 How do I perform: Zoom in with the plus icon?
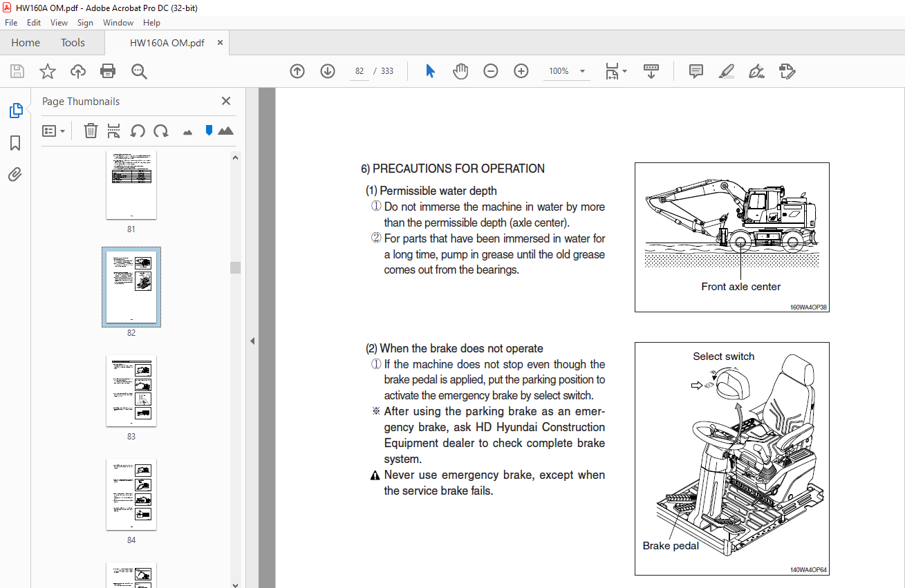pyautogui.click(x=521, y=71)
